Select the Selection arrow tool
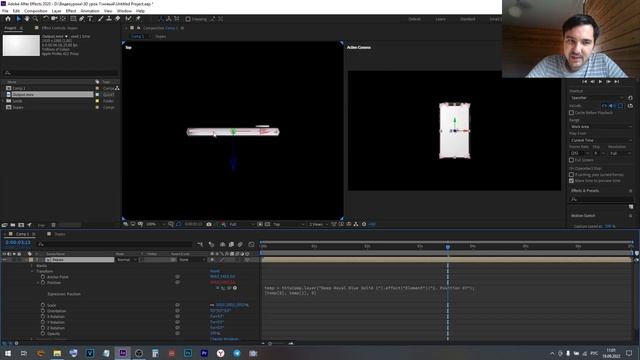Image resolution: width=640 pixels, height=360 pixels. coord(18,19)
